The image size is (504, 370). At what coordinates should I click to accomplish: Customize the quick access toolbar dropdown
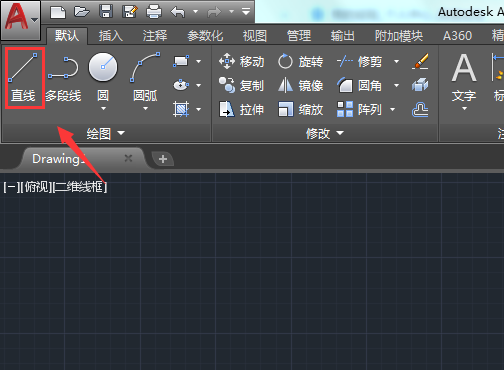click(246, 12)
